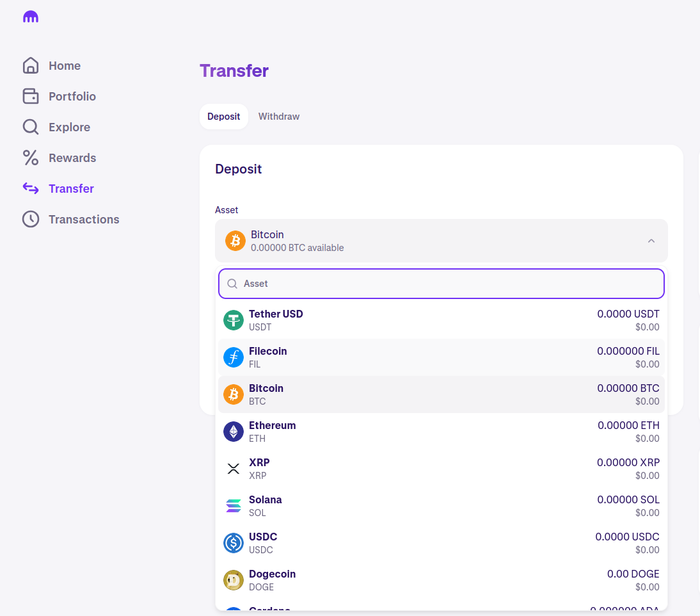Open the Transfer section from sidebar
Viewport: 700px width, 616px height.
(71, 189)
